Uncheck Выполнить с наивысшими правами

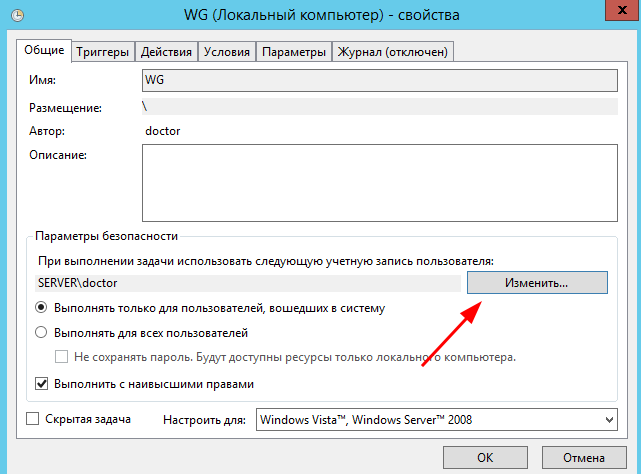click(x=41, y=384)
